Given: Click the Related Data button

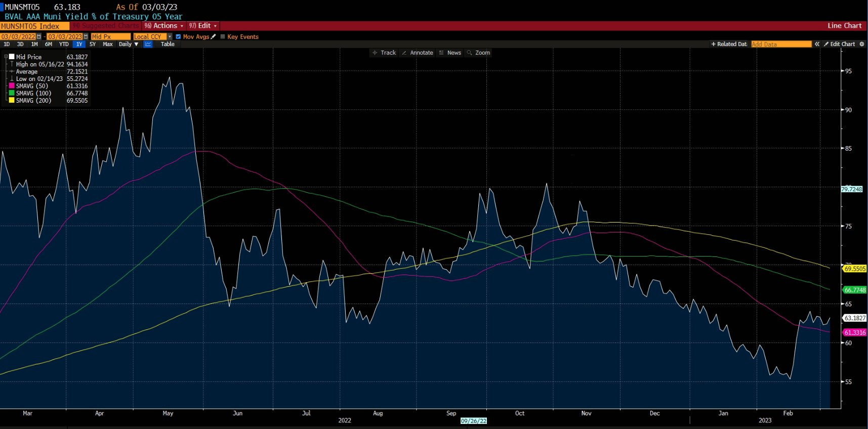Looking at the screenshot, I should (x=729, y=44).
